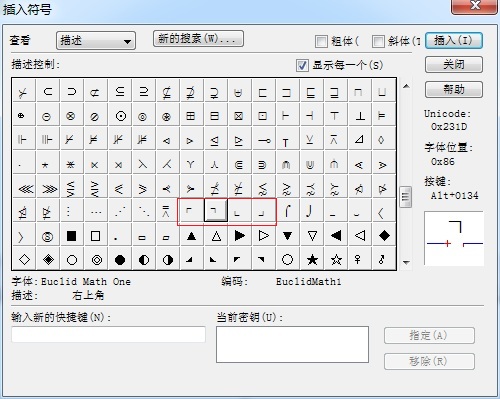Choose the subset-or-equal symbol ⊆
The height and width of the screenshot is (399, 500).
120,91
